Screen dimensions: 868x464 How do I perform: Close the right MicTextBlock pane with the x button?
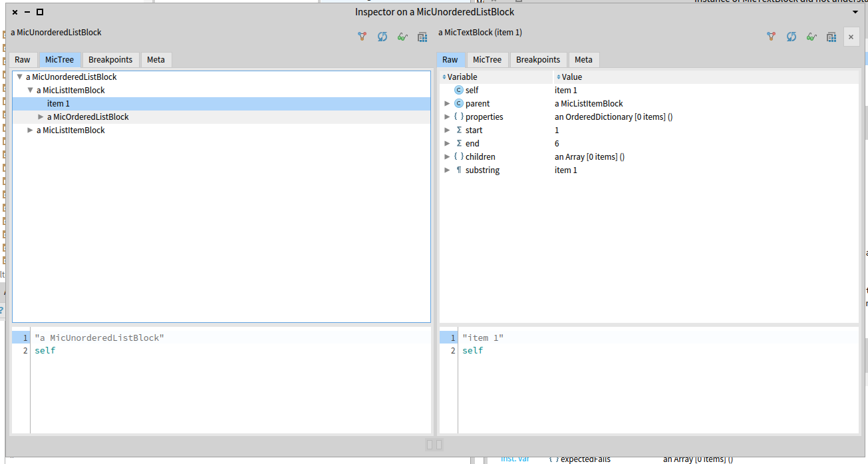coord(851,37)
